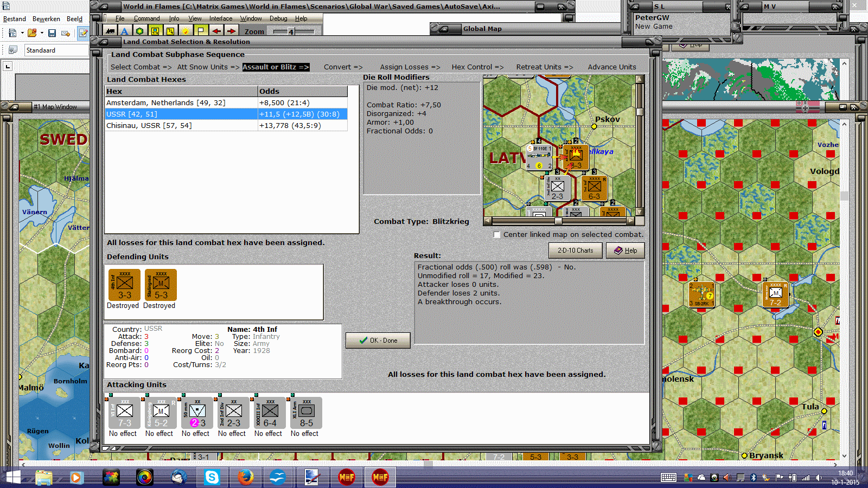The width and height of the screenshot is (868, 488).
Task: Click the combat mini-map scroll left arrow
Action: coord(488,221)
